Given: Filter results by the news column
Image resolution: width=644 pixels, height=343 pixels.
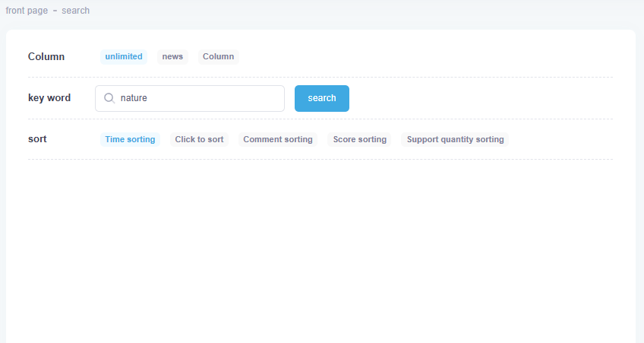Looking at the screenshot, I should click(x=172, y=56).
